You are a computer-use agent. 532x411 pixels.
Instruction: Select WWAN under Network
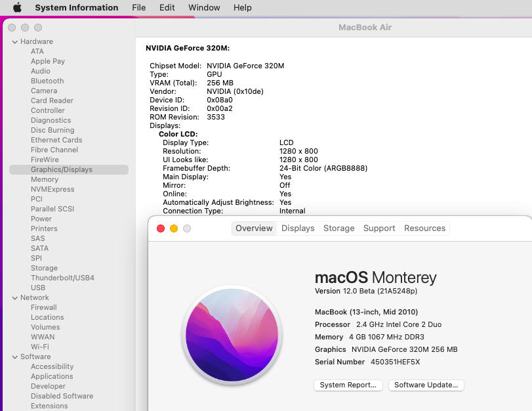coord(43,337)
